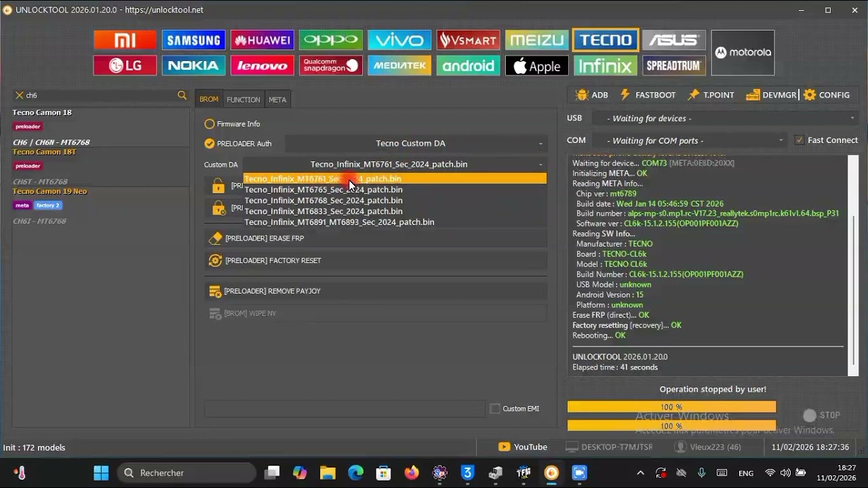Open the ADB tools menu

coord(591,95)
